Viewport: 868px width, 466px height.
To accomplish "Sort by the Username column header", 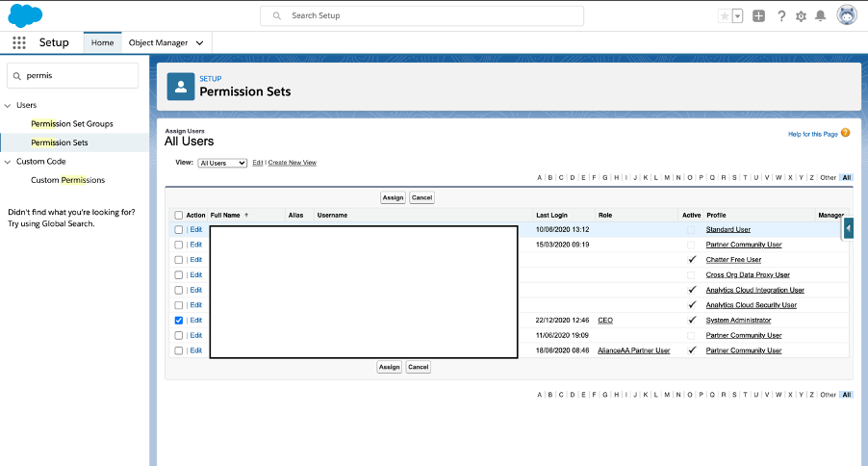I will 332,215.
